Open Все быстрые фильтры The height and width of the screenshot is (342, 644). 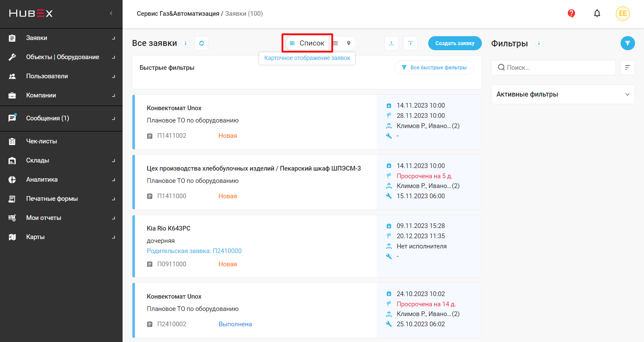click(x=434, y=68)
